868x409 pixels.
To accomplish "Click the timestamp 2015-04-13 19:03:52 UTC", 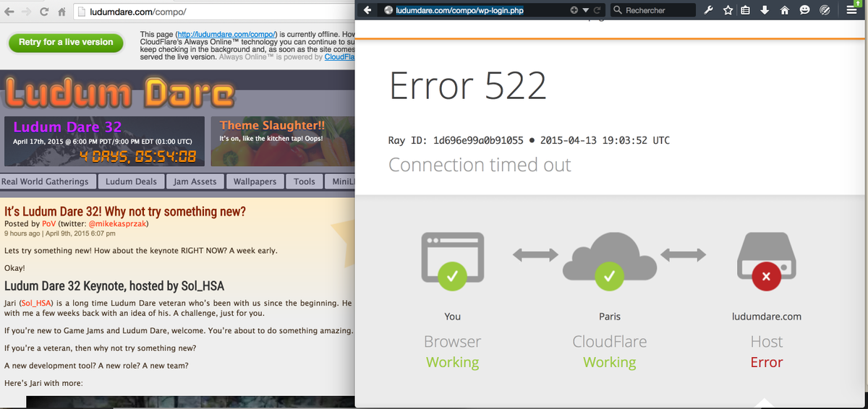I will 605,140.
